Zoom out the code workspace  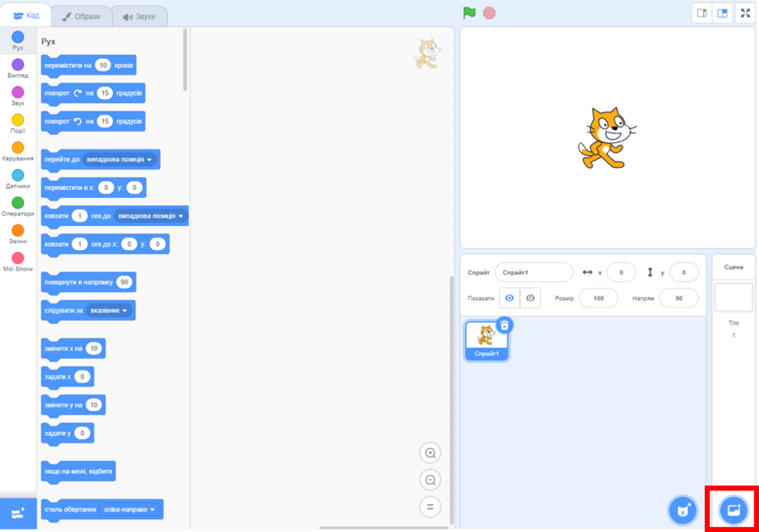(430, 480)
